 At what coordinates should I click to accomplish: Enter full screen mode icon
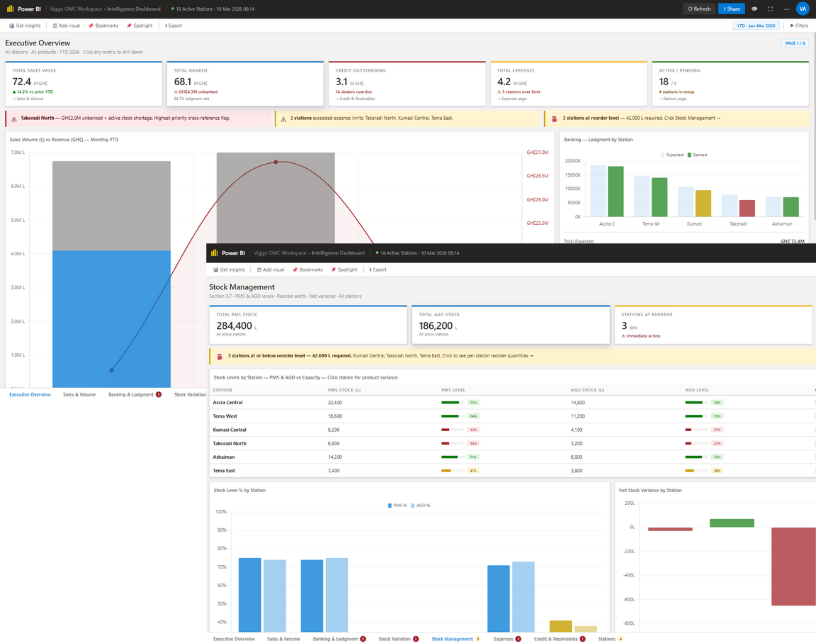(770, 8)
